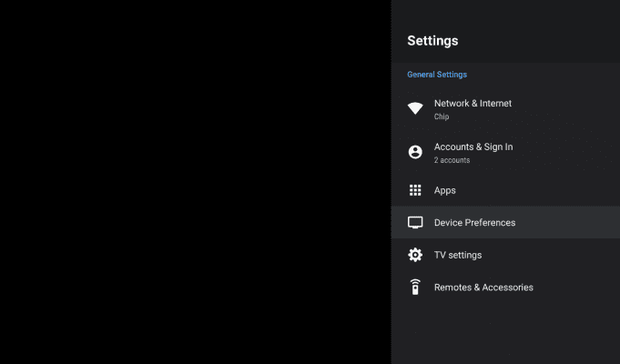Image resolution: width=620 pixels, height=364 pixels.
Task: Open Accounts & Sign In
Action: (505, 152)
